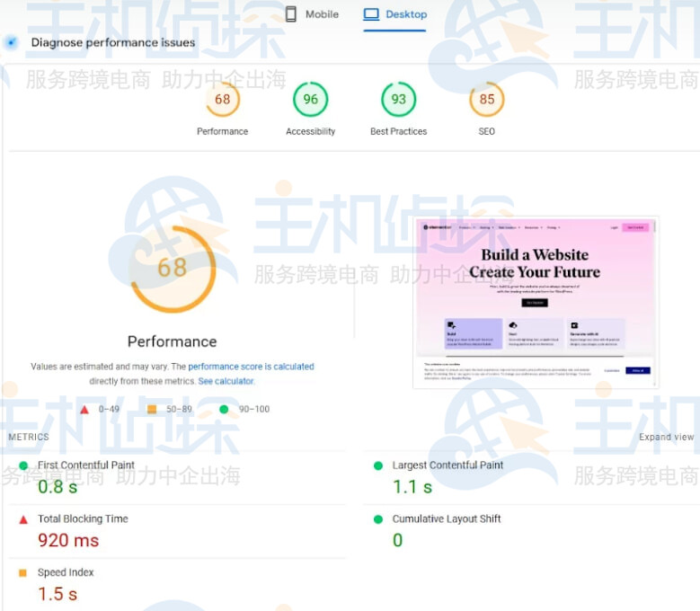Click the desktop monitor icon
The height and width of the screenshot is (611, 700).
coord(371,14)
